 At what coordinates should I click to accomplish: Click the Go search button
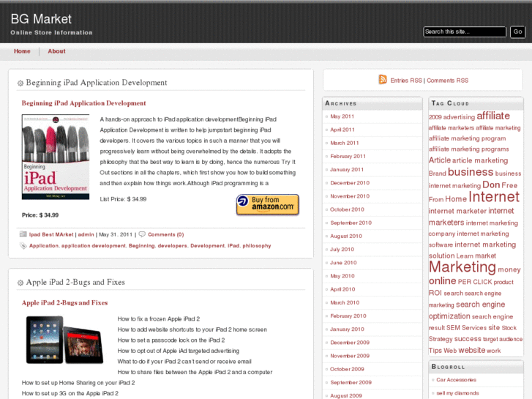[x=517, y=31]
